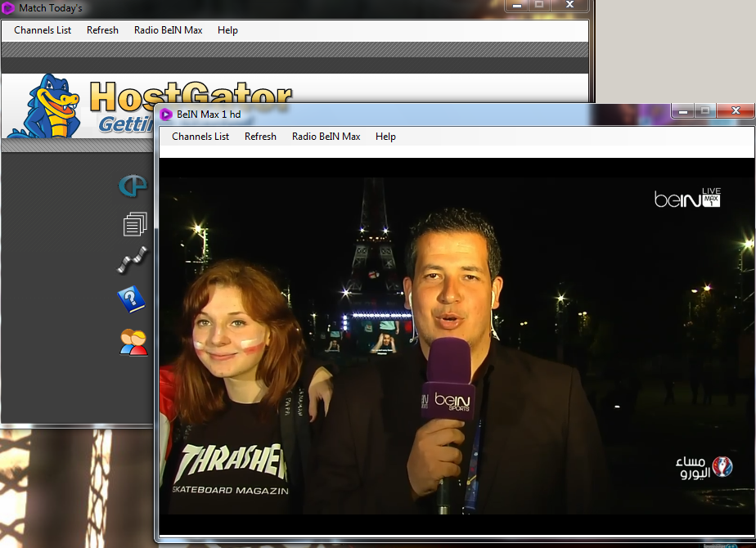This screenshot has width=756, height=548.
Task: Click Refresh in Match Today's window
Action: tap(102, 30)
